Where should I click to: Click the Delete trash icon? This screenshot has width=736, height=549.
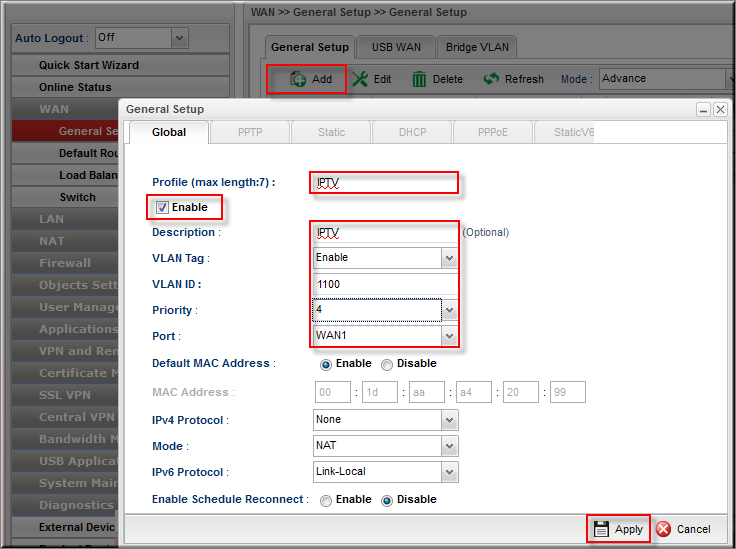pos(420,79)
